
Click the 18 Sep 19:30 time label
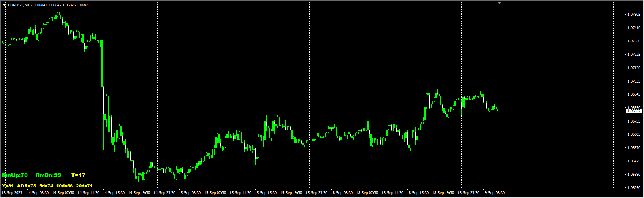tap(444, 193)
